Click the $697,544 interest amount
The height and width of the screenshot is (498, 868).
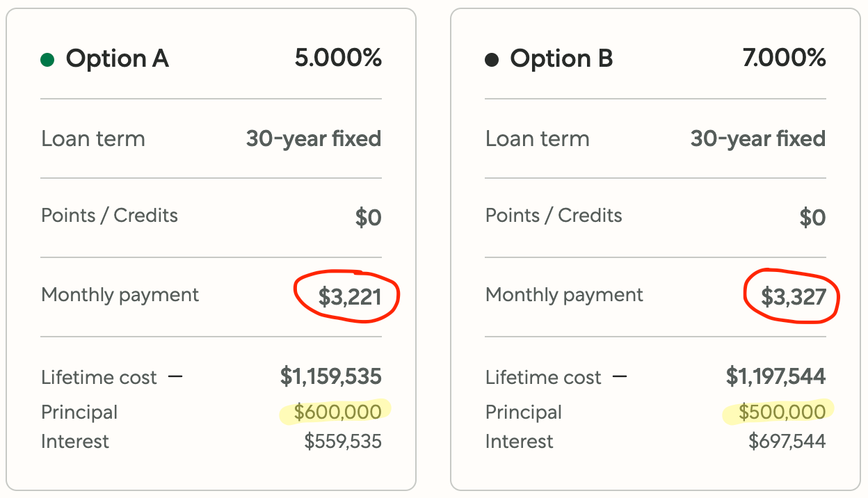click(x=787, y=441)
